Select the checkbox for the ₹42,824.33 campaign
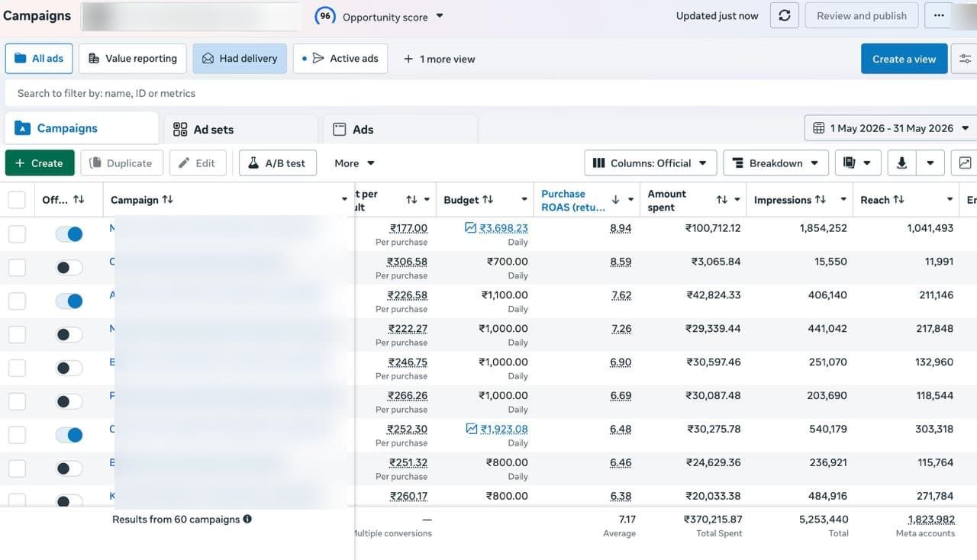 point(17,301)
